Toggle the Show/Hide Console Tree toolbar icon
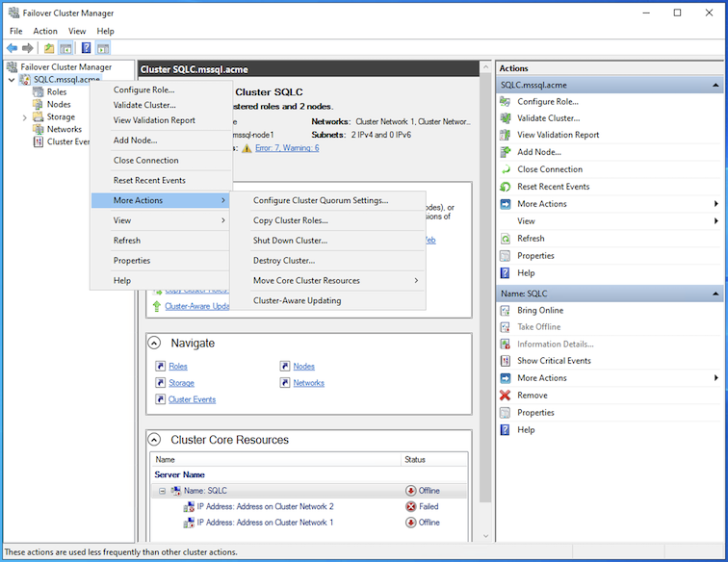This screenshot has width=728, height=562. (x=65, y=48)
